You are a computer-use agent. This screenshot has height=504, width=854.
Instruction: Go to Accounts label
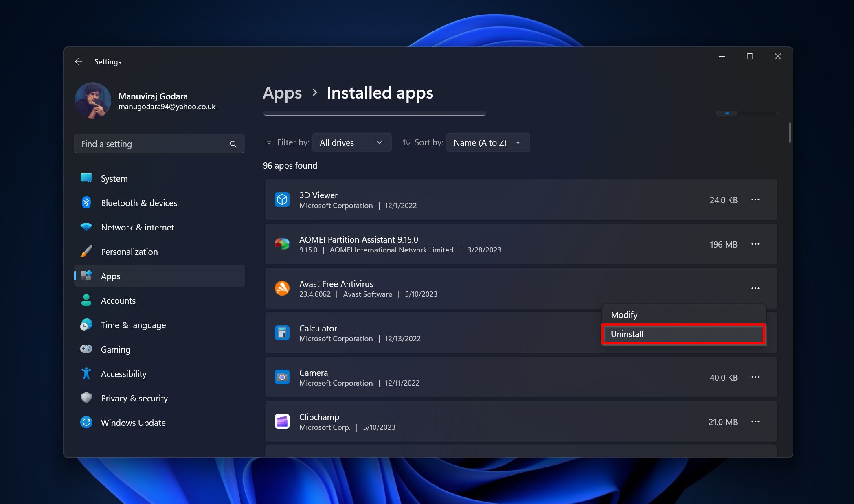(x=118, y=301)
